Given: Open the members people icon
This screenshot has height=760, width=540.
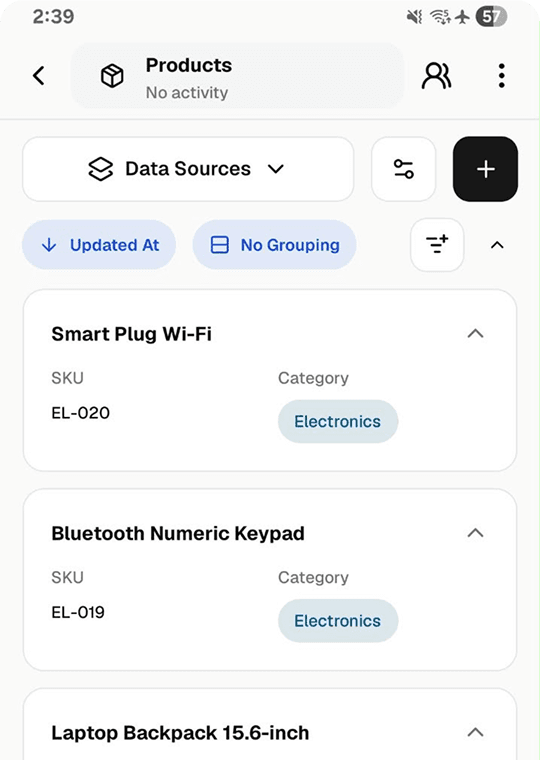Looking at the screenshot, I should click(x=436, y=76).
